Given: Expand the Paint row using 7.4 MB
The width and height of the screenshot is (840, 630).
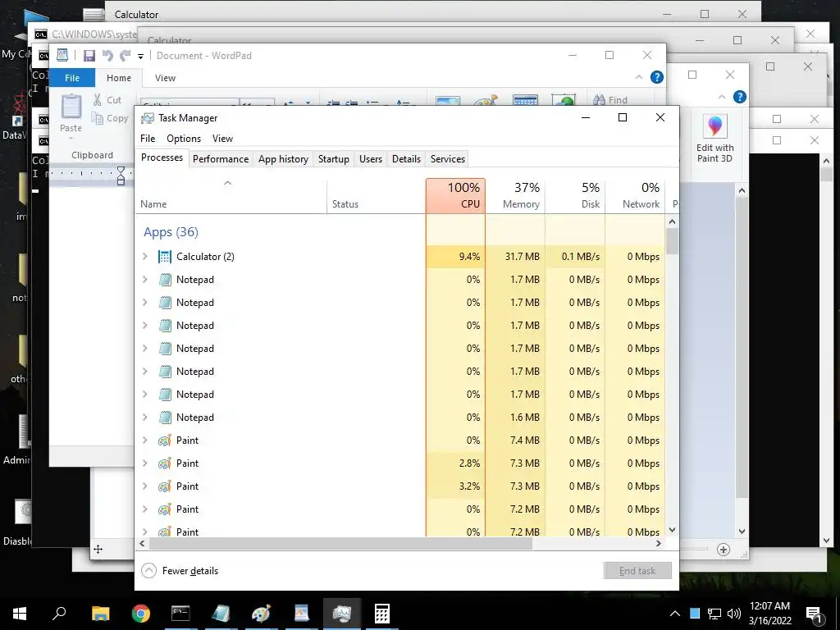Looking at the screenshot, I should (x=144, y=441).
